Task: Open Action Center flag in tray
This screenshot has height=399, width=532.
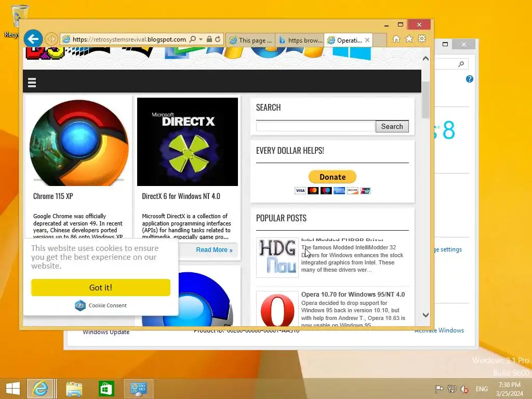Action: 439,389
